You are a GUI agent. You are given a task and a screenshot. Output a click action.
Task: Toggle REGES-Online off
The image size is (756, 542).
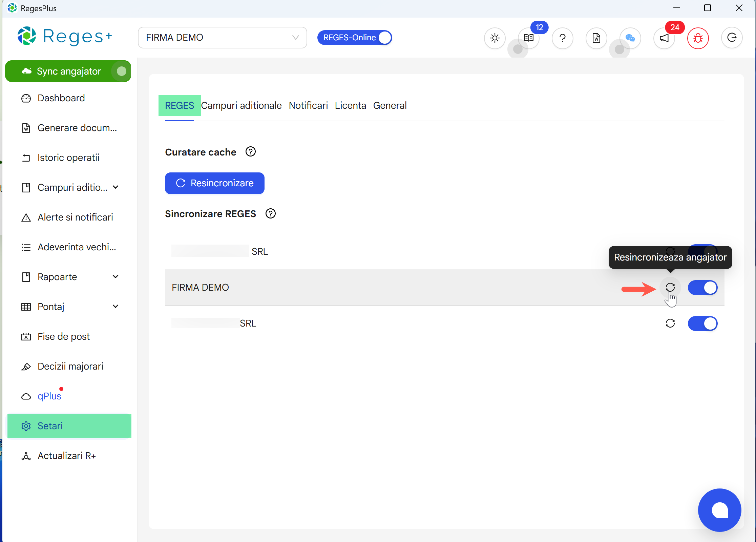click(x=384, y=38)
